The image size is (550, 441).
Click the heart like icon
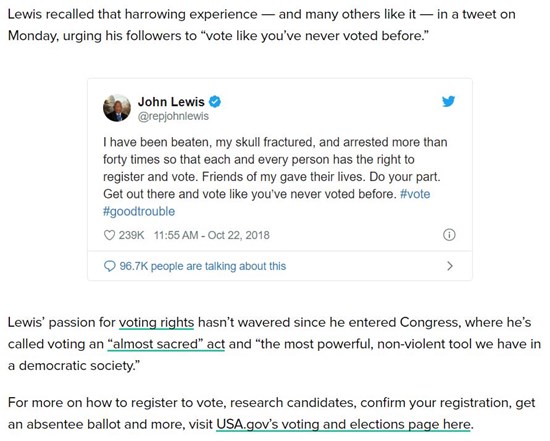pyautogui.click(x=109, y=235)
